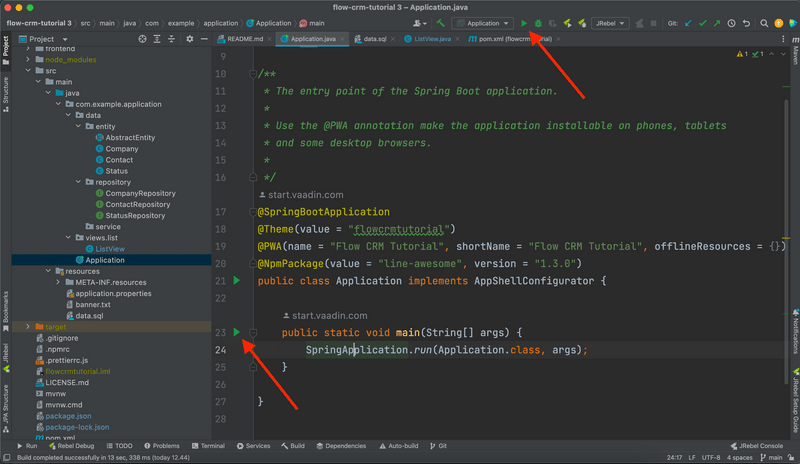Open Structure tool window on left edge
The height and width of the screenshot is (464, 800).
tap(6, 94)
